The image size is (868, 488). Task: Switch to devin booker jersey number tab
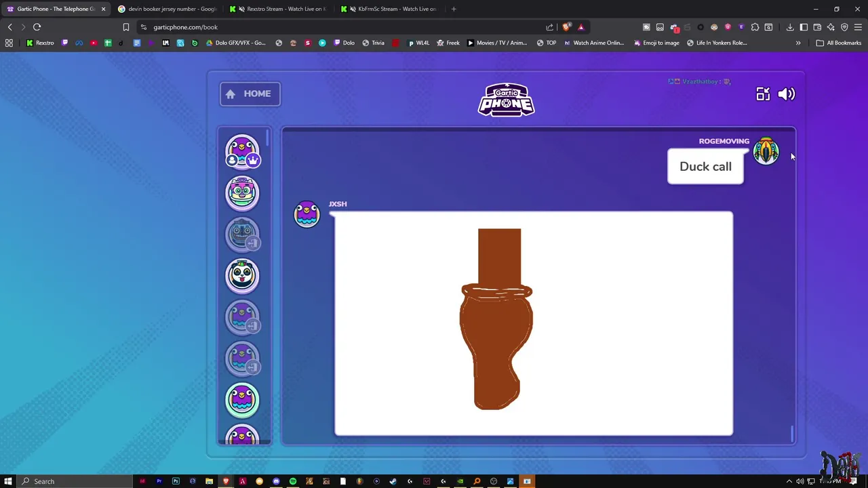click(168, 9)
